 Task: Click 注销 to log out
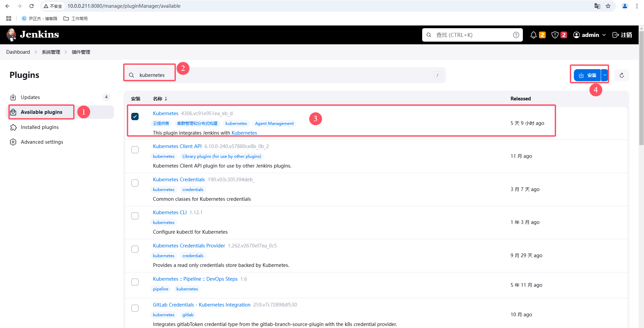point(623,35)
